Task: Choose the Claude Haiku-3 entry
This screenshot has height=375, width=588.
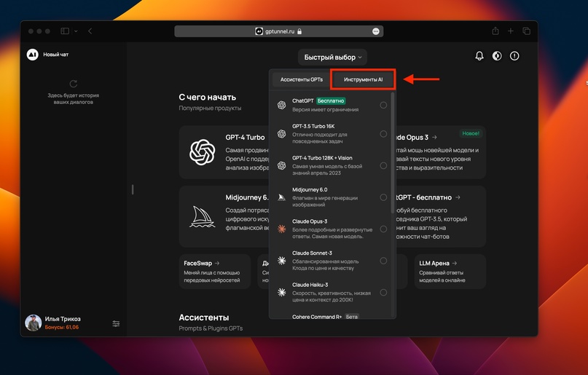Action: click(x=332, y=292)
